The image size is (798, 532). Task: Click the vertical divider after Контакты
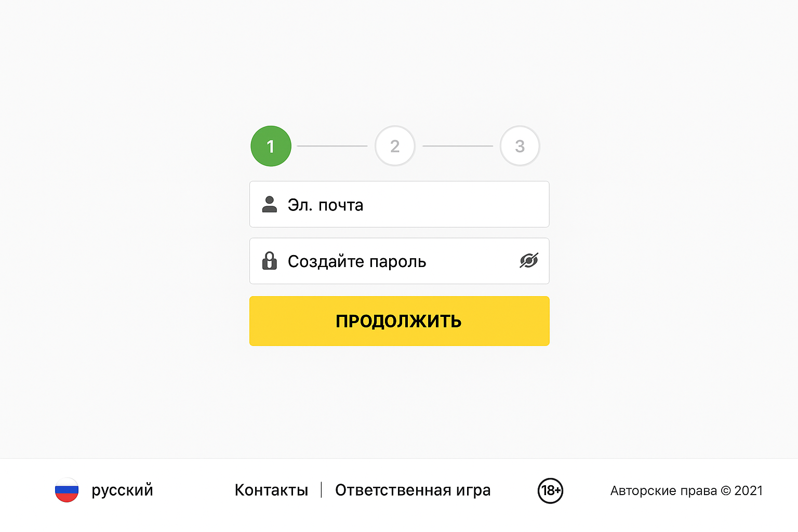pos(322,489)
